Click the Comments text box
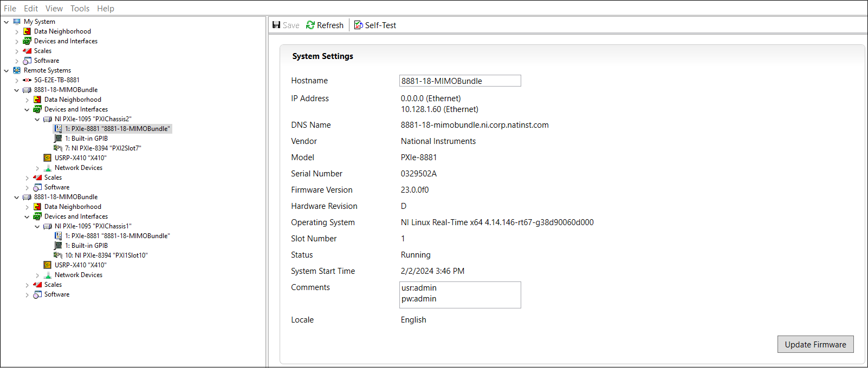 (x=460, y=295)
